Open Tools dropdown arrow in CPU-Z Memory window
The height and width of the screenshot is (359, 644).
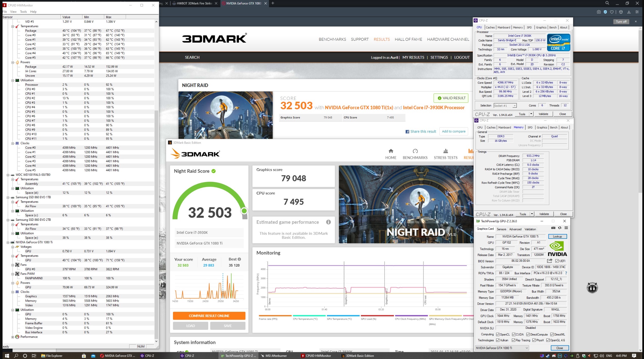532,214
